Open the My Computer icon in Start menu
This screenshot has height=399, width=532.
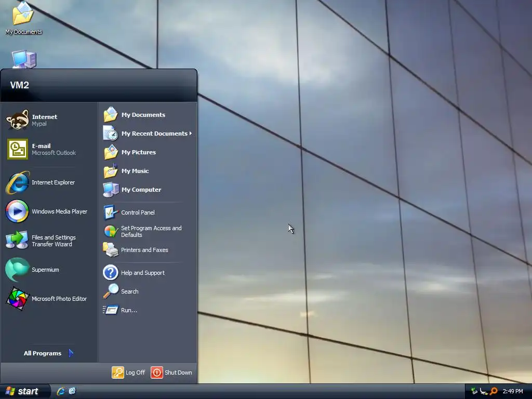click(111, 190)
